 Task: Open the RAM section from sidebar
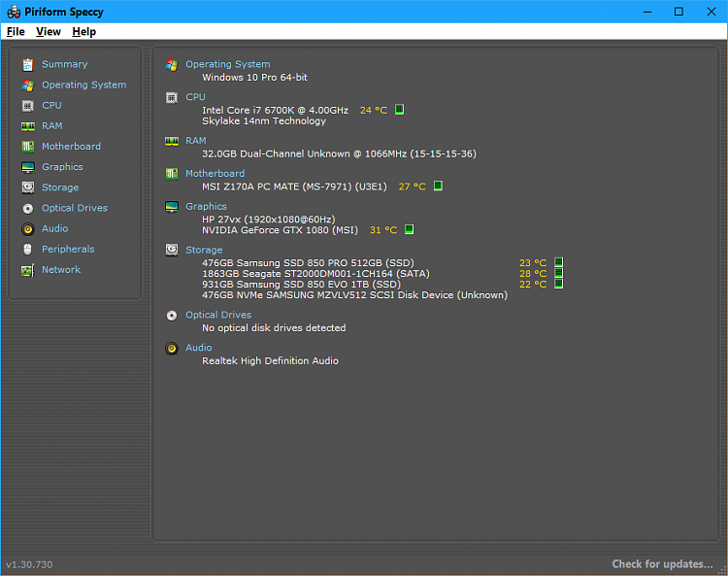(x=52, y=126)
